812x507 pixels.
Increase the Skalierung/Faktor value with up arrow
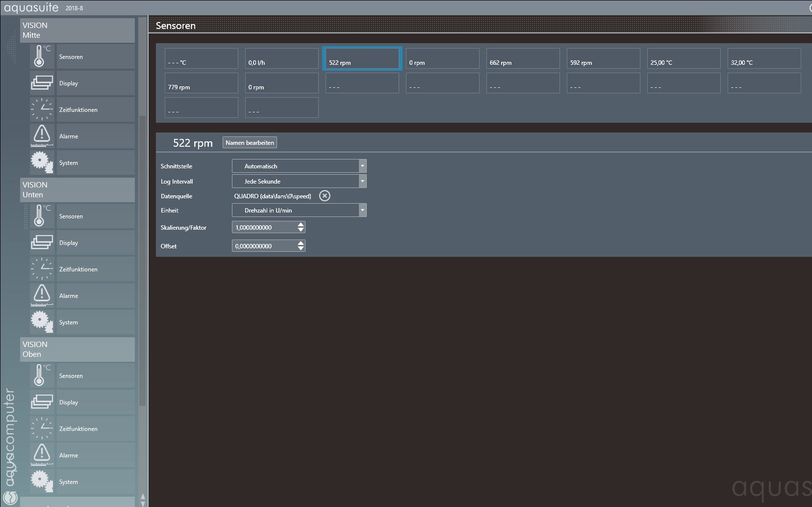pyautogui.click(x=301, y=224)
